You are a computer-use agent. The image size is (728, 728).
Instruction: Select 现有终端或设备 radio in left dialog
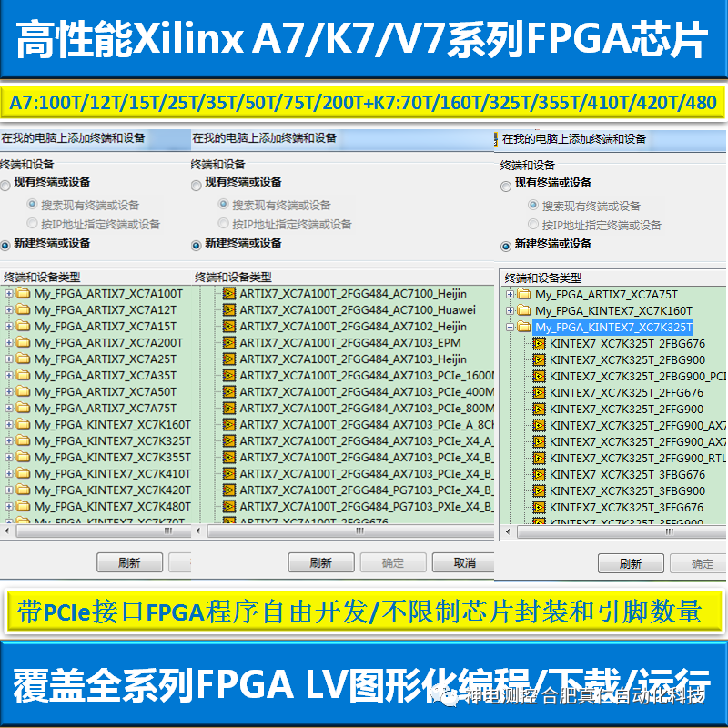5,186
